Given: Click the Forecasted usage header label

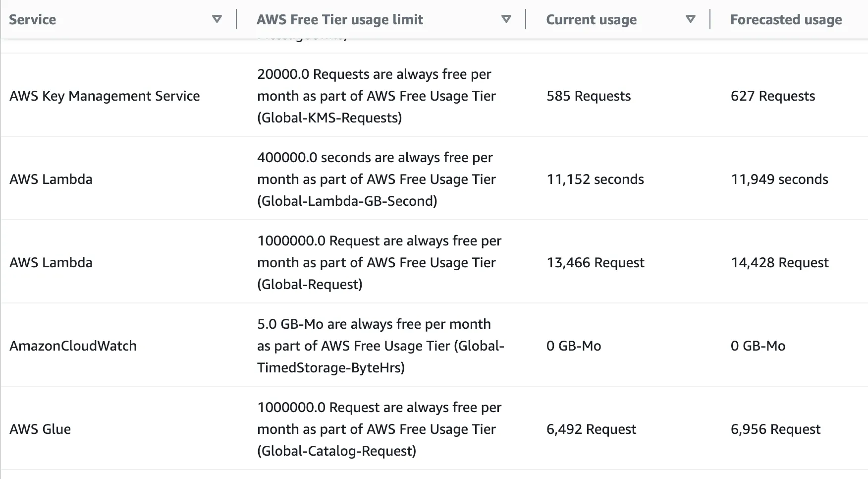Looking at the screenshot, I should [x=786, y=20].
